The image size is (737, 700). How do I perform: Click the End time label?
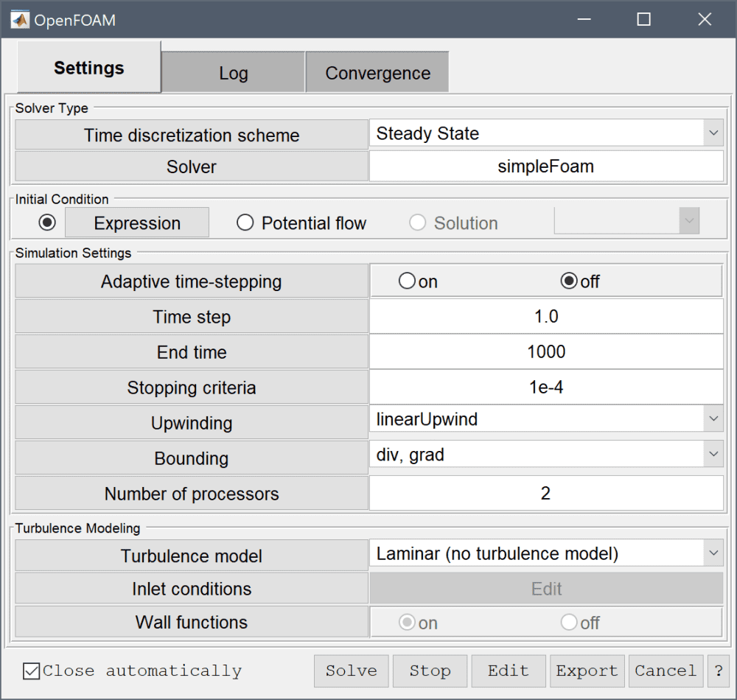tap(192, 352)
